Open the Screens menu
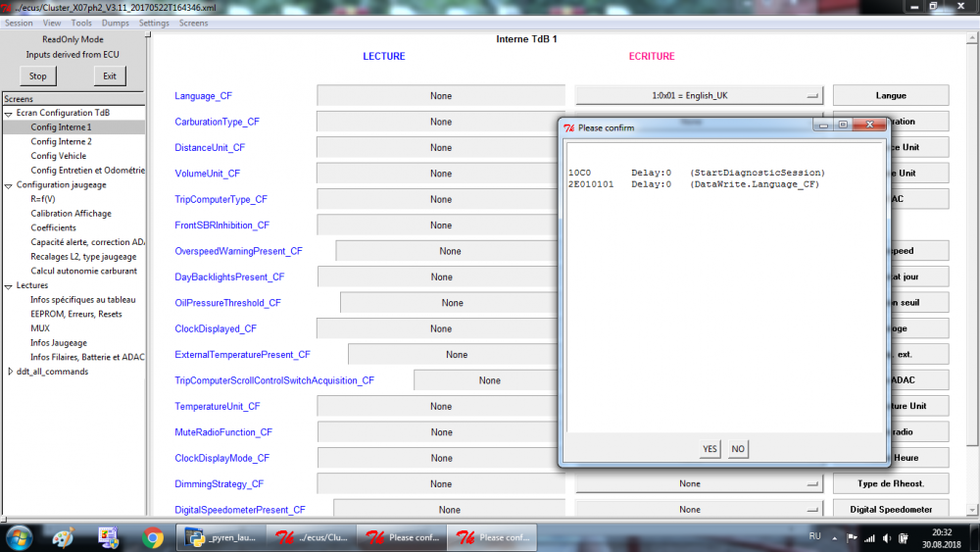The height and width of the screenshot is (552, 980). pyautogui.click(x=193, y=24)
